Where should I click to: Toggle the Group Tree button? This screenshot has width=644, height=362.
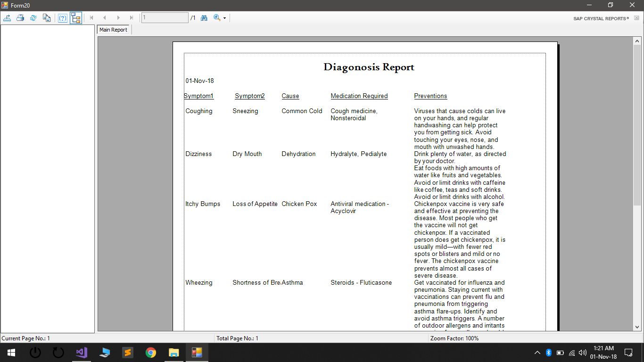pyautogui.click(x=76, y=18)
